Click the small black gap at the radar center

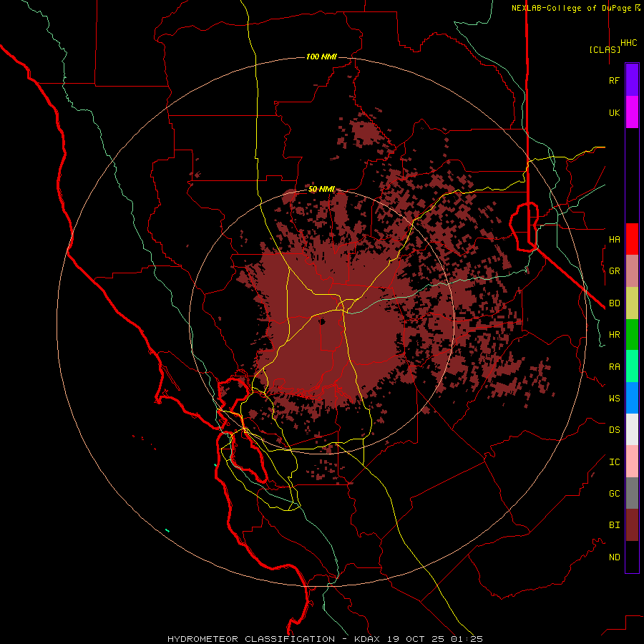click(323, 321)
